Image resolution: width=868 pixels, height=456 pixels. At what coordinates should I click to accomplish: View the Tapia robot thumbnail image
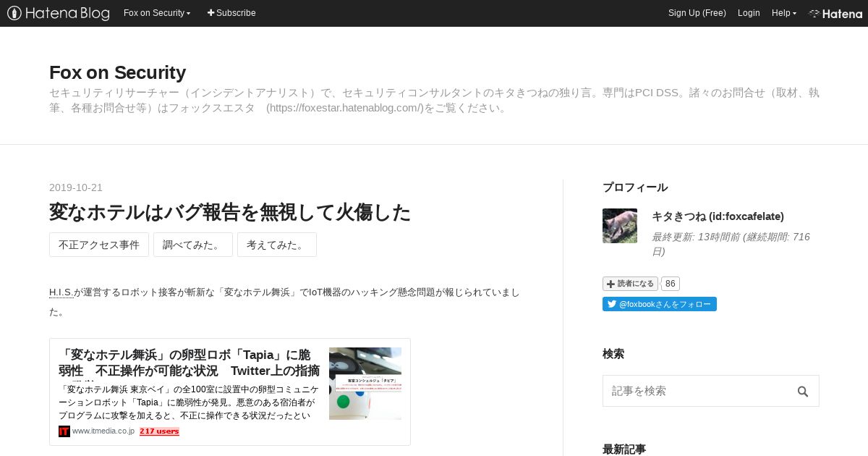pos(365,384)
